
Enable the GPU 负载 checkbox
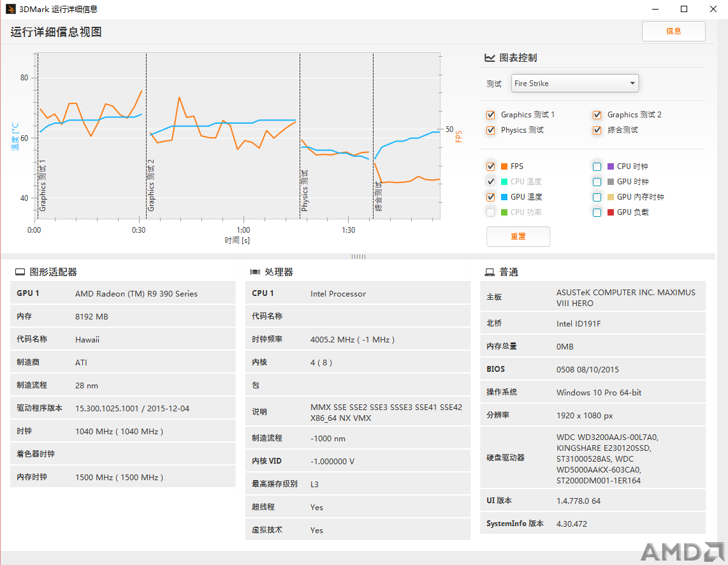coord(597,212)
